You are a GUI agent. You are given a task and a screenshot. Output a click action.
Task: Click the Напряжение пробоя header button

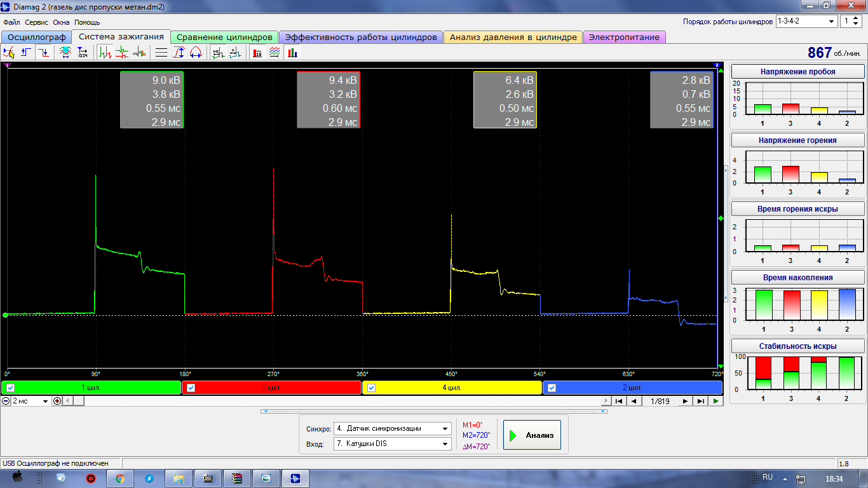click(x=797, y=72)
